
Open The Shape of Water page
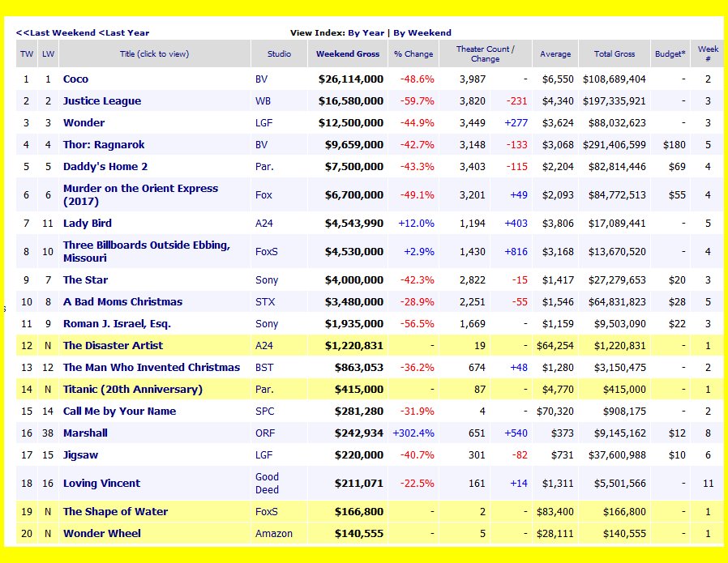(116, 511)
